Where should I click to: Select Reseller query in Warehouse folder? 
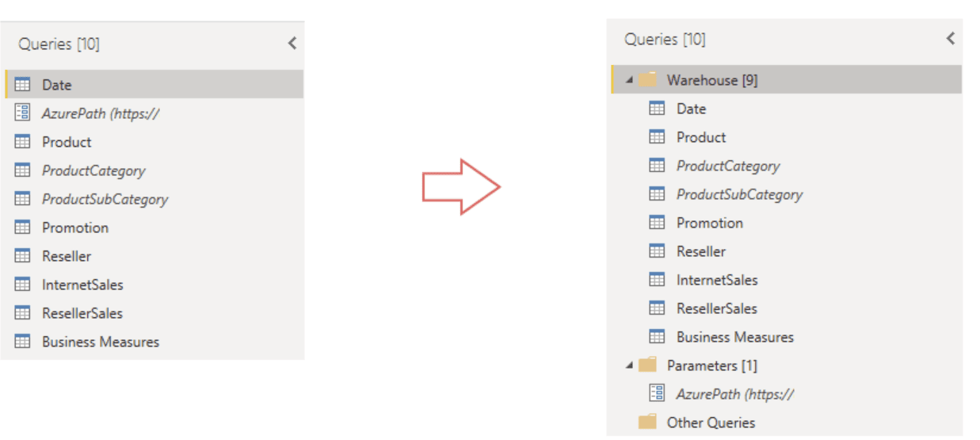click(x=701, y=251)
